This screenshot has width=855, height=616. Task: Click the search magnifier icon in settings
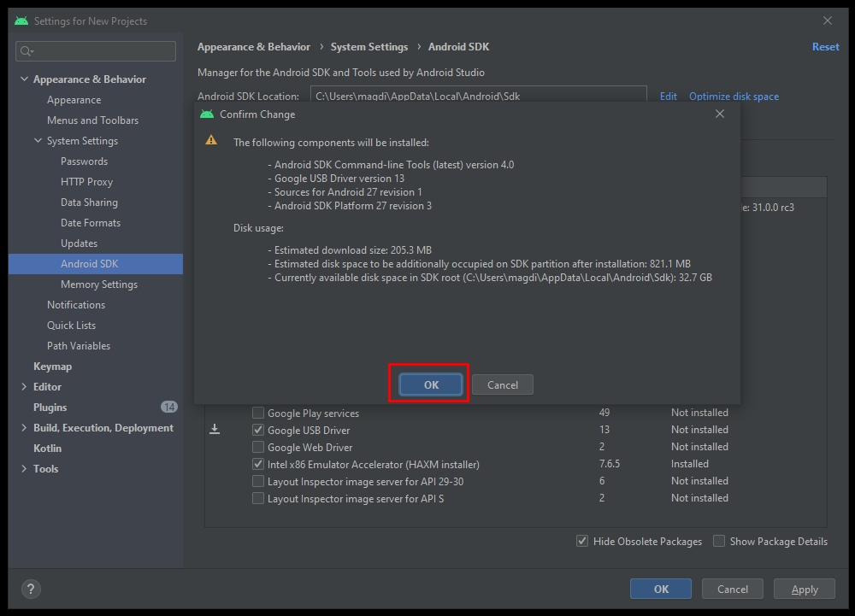click(26, 51)
